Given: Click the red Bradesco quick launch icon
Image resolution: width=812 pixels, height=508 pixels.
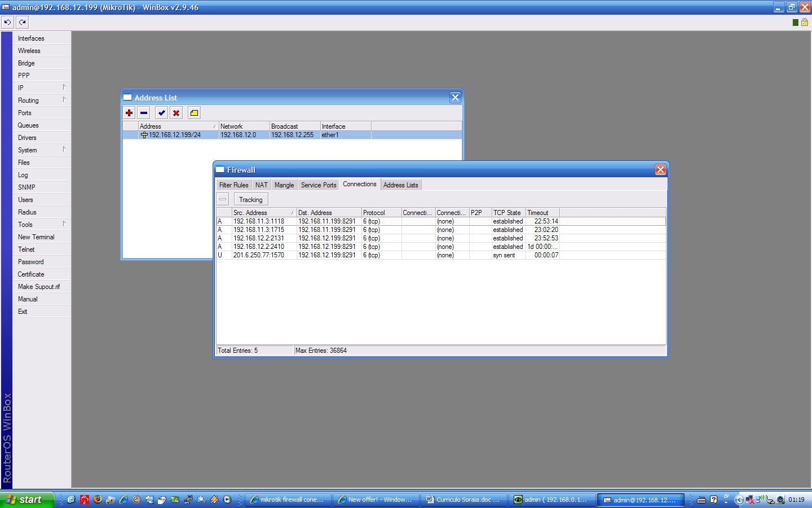Looking at the screenshot, I should click(x=85, y=500).
